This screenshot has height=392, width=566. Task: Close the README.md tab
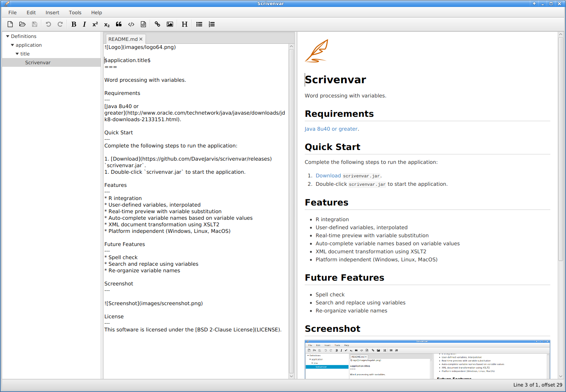[141, 39]
